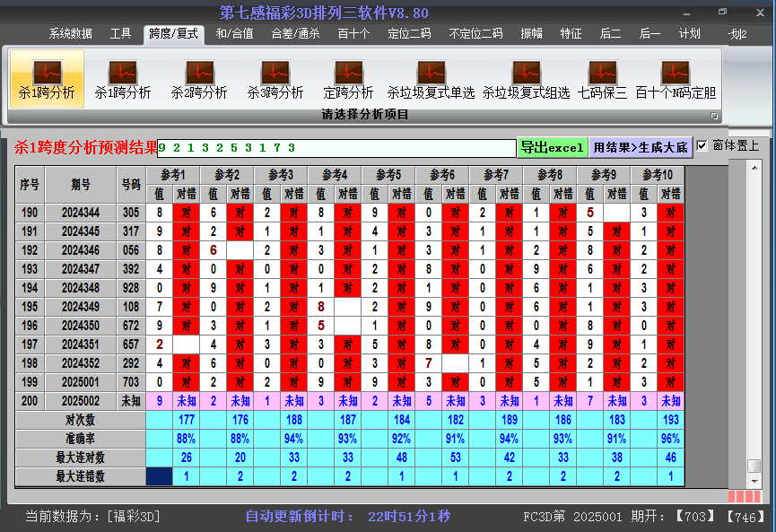This screenshot has width=776, height=532.
Task: Click the 杀3跨分析 ribbon icon
Action: [x=275, y=79]
